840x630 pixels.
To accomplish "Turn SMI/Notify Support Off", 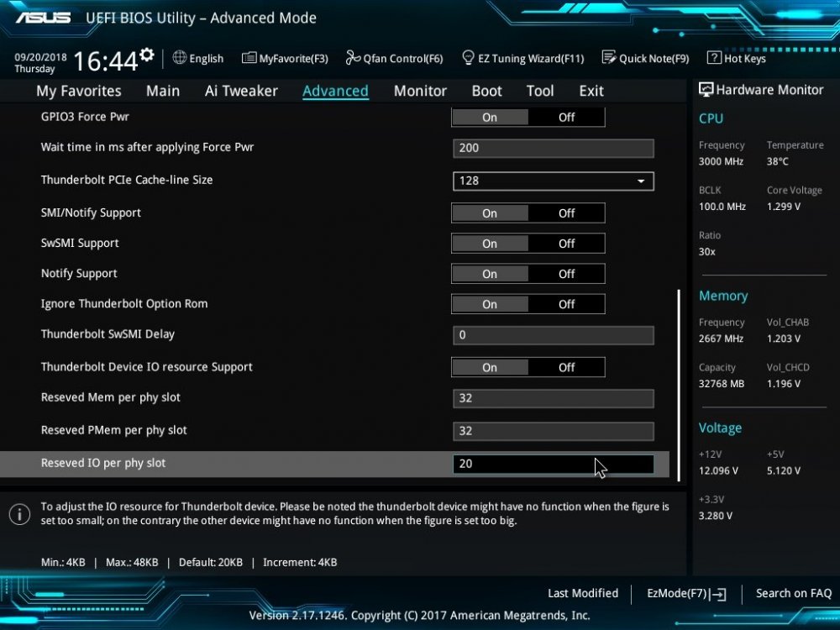I will click(566, 213).
